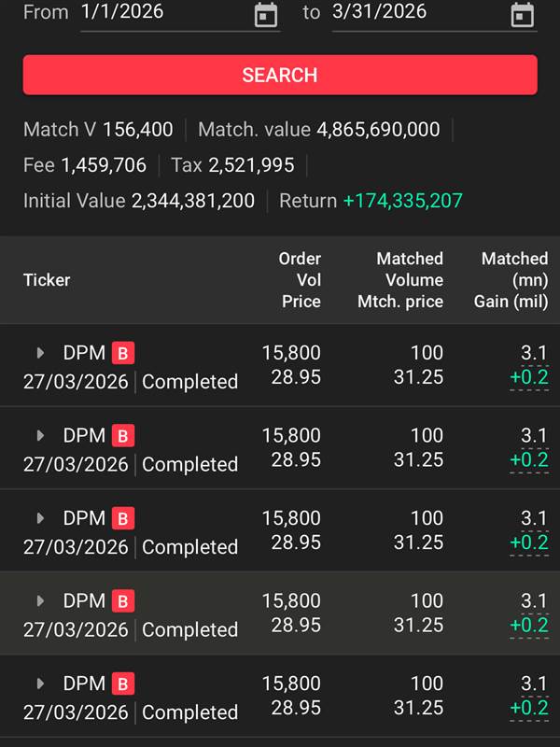Click Completed status in the second DPM row
This screenshot has width=560, height=747.
point(189,464)
